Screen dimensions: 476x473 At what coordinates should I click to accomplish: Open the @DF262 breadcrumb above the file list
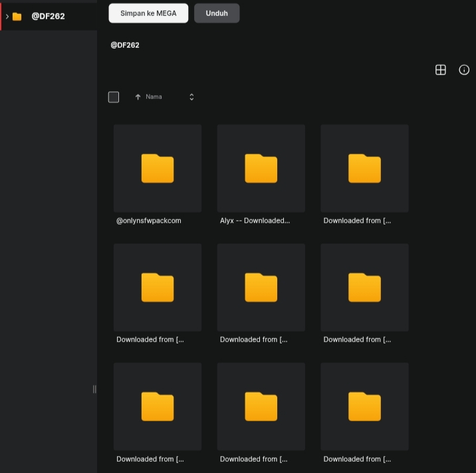coord(125,45)
